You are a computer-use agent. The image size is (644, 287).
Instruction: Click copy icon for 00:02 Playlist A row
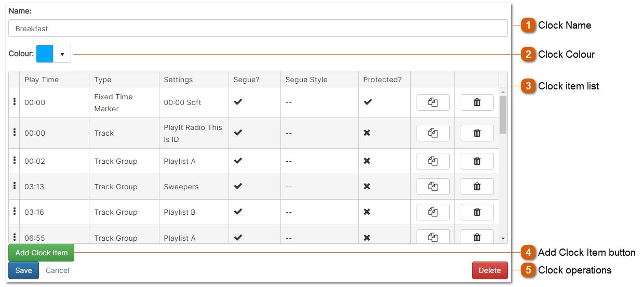433,161
